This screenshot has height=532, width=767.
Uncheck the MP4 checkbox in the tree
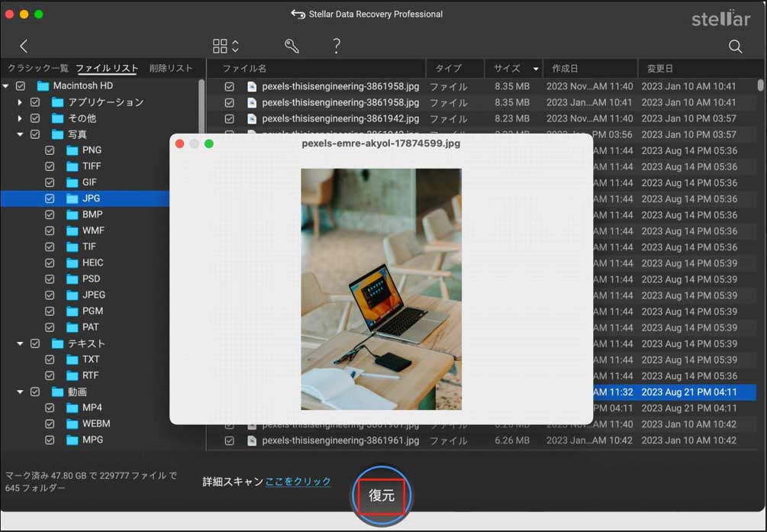(x=50, y=407)
